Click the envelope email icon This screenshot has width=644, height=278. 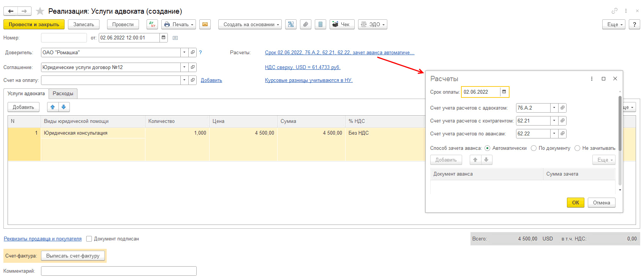(x=205, y=25)
